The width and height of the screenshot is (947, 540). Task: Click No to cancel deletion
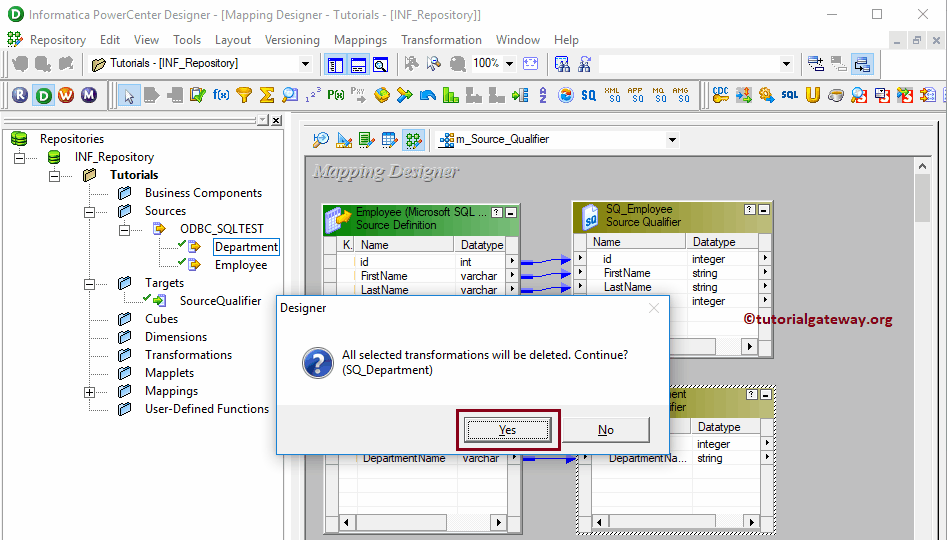tap(605, 430)
